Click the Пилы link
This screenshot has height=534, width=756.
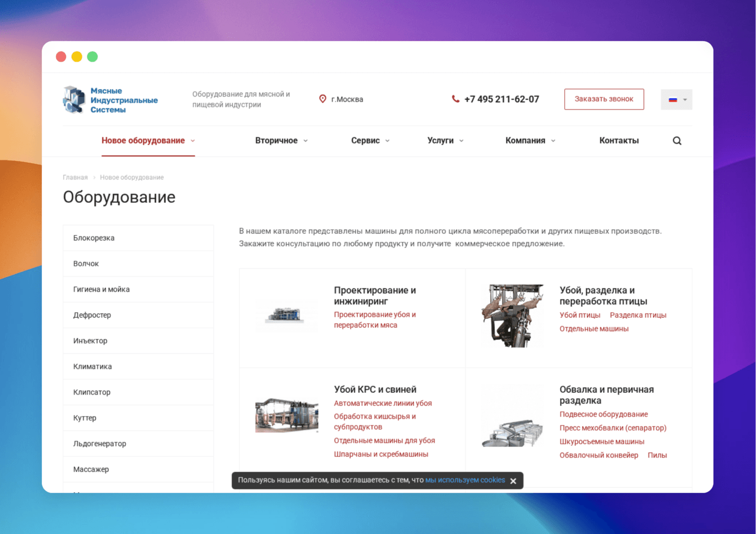click(x=657, y=455)
